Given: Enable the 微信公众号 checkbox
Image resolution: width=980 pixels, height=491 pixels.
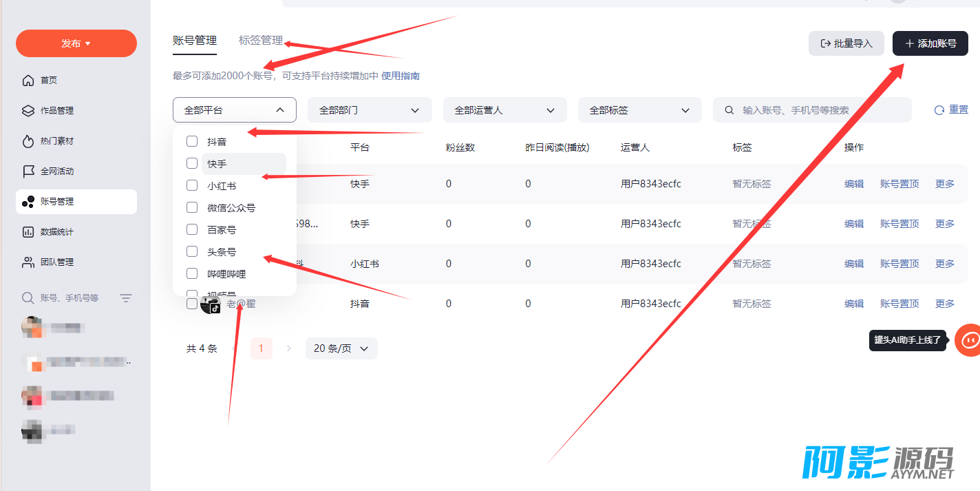Looking at the screenshot, I should tap(192, 207).
